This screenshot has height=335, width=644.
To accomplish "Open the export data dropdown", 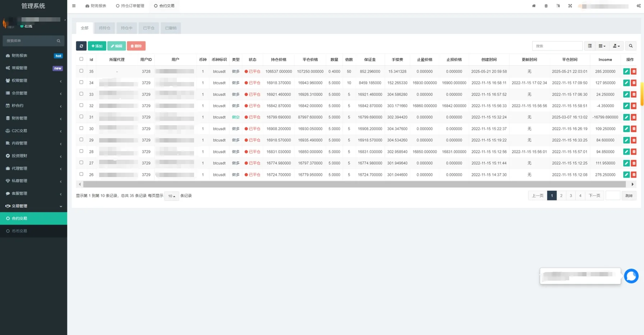I will (616, 46).
